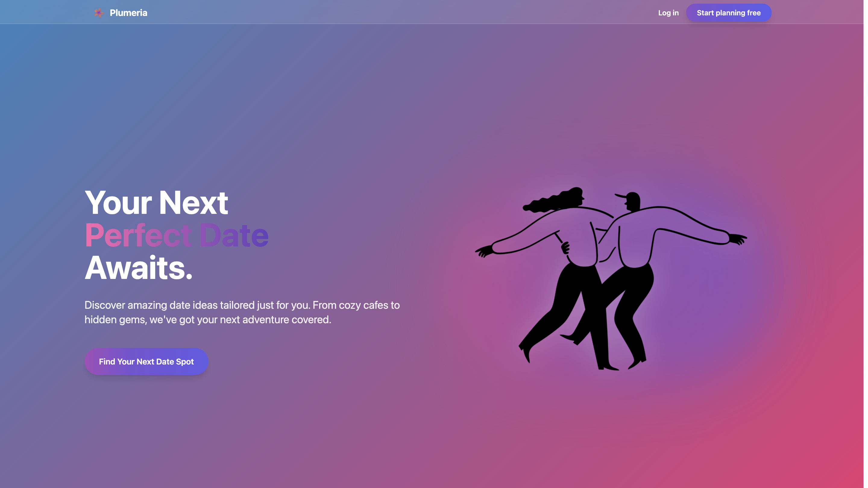Click Find Your Next Date Spot button

(146, 361)
